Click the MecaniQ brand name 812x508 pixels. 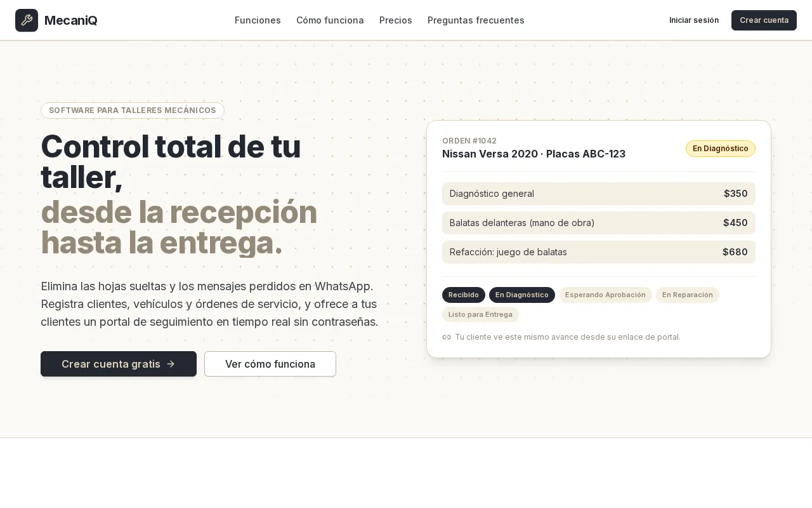click(x=71, y=20)
